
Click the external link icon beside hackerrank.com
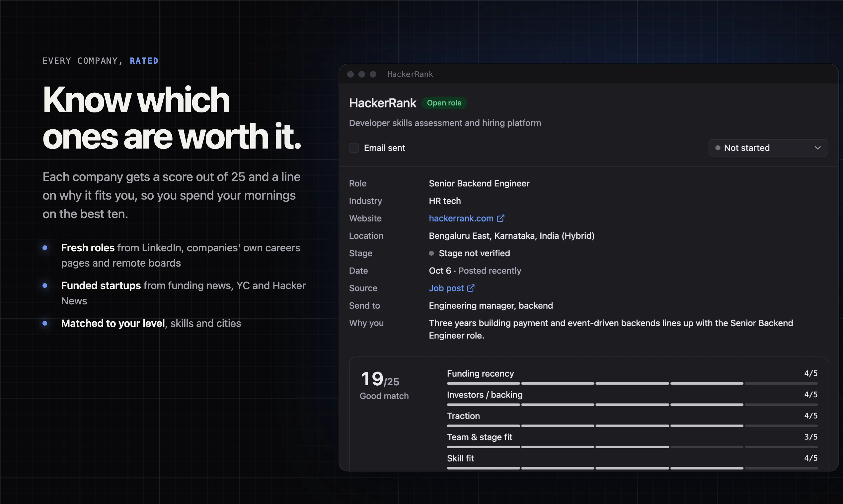[x=500, y=218]
